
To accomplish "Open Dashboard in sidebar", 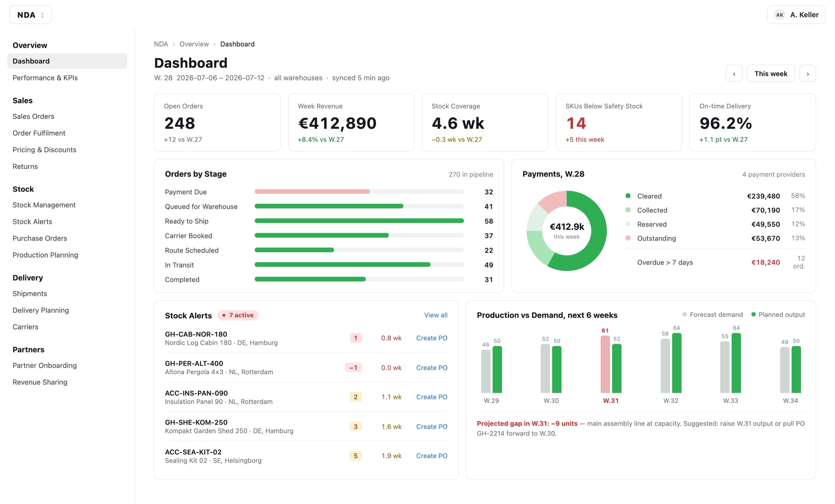I will point(67,61).
